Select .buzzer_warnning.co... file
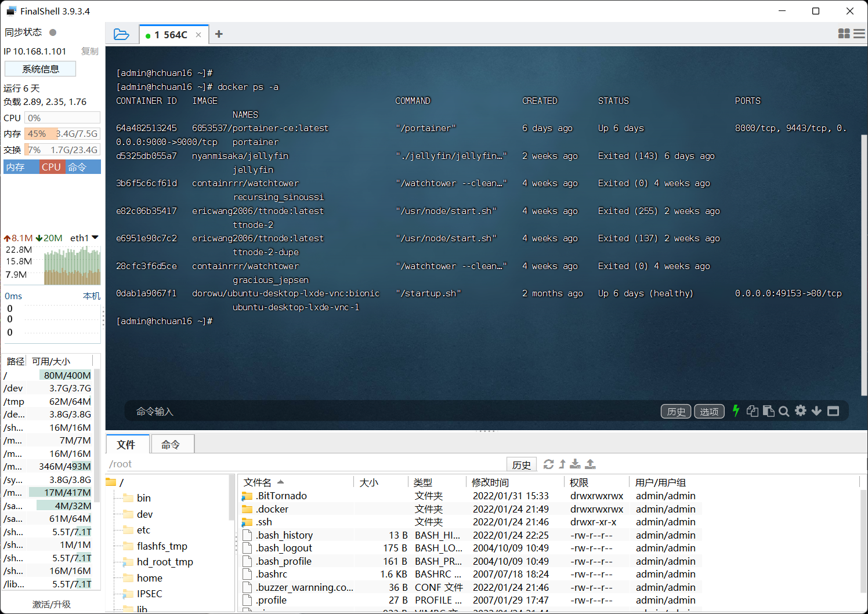This screenshot has height=614, width=868. (471, 587)
